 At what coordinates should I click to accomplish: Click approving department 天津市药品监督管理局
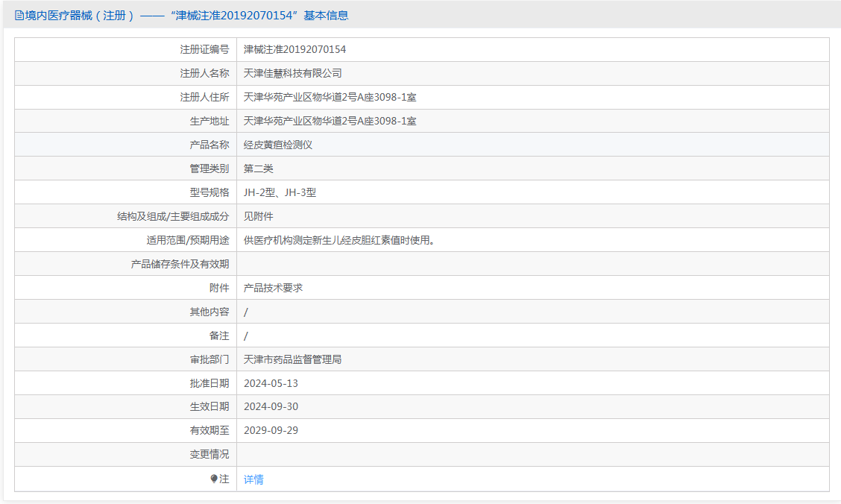pyautogui.click(x=292, y=359)
